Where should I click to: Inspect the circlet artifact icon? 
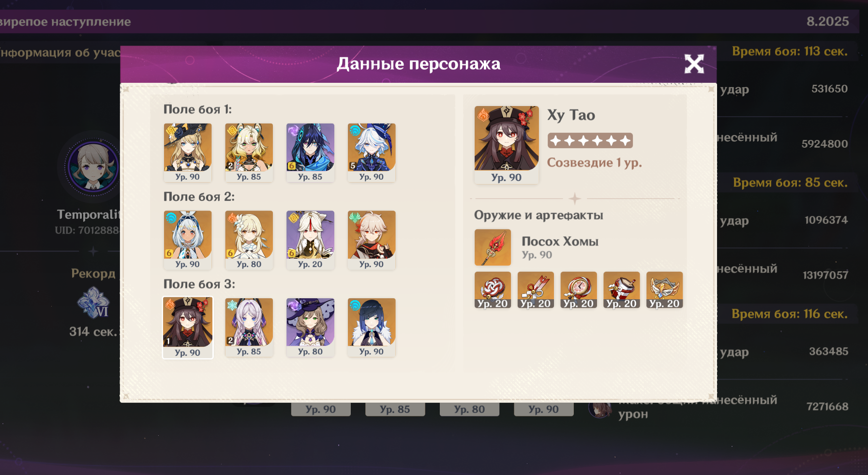click(665, 290)
